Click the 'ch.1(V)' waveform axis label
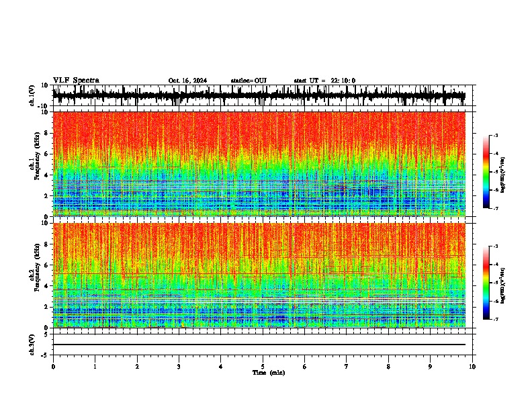 32,95
